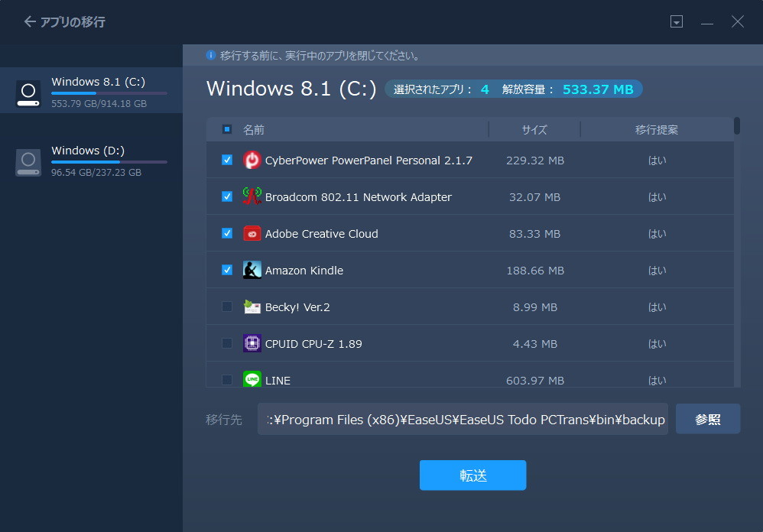Click the 83.33 MB size cell

[534, 234]
